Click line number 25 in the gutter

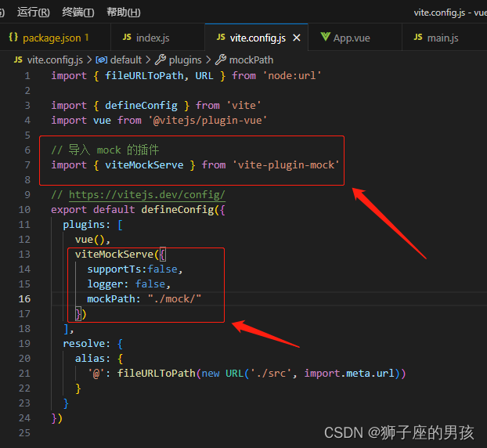[x=24, y=433]
